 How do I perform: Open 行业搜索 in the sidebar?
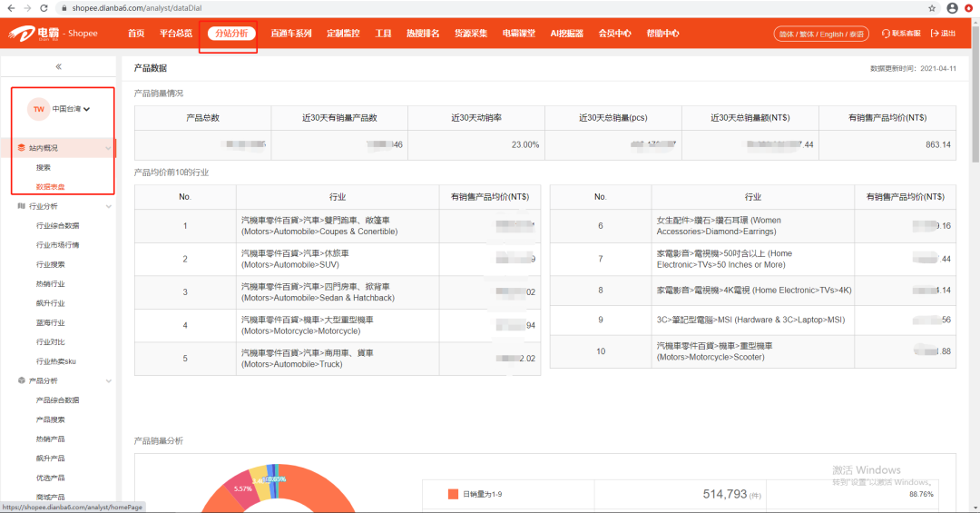click(x=50, y=264)
